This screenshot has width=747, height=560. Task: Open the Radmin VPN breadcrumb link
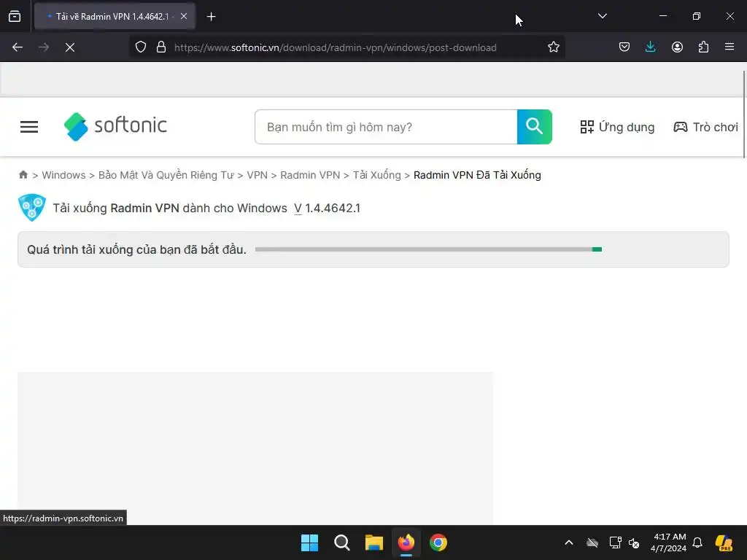click(310, 175)
